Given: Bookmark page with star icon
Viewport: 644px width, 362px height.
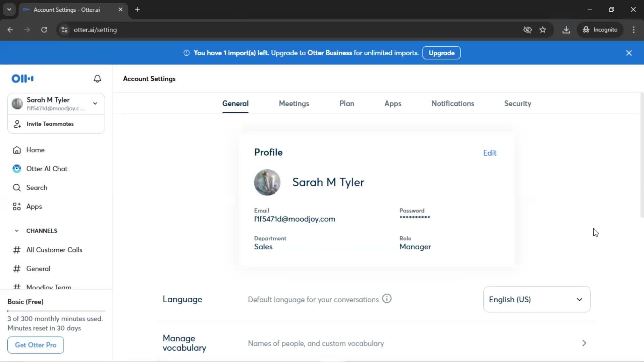Looking at the screenshot, I should (x=543, y=30).
